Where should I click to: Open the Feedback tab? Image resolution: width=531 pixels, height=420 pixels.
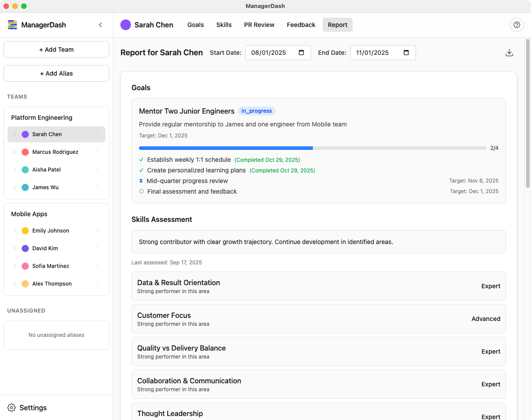(x=301, y=25)
